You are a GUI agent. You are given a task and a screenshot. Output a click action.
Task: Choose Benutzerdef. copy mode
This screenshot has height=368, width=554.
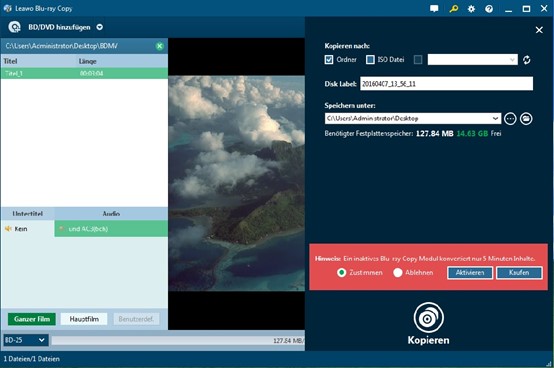[x=136, y=319]
